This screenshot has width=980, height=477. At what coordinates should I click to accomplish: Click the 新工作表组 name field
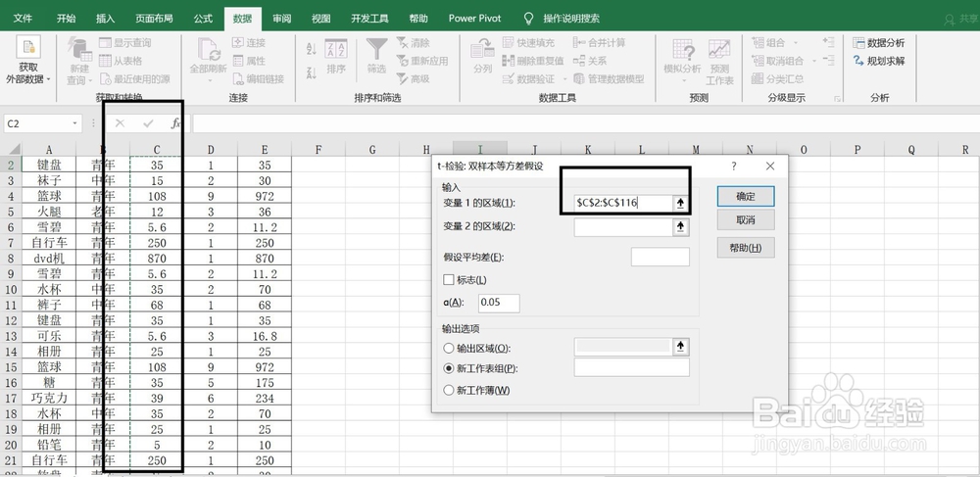pos(632,367)
